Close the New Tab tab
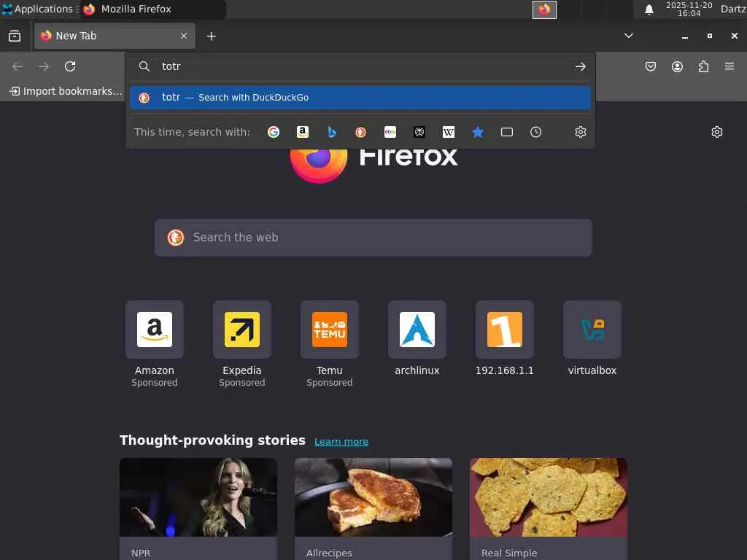This screenshot has width=747, height=560. pos(183,36)
